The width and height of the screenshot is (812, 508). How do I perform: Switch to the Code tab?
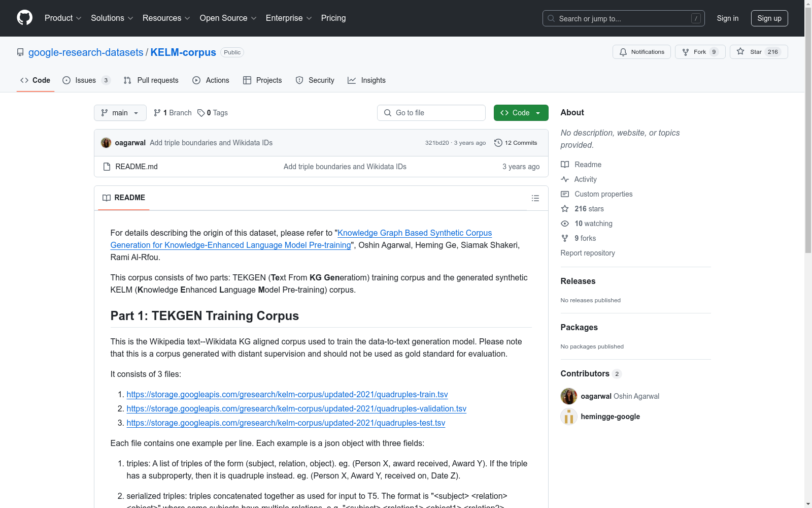pyautogui.click(x=36, y=80)
